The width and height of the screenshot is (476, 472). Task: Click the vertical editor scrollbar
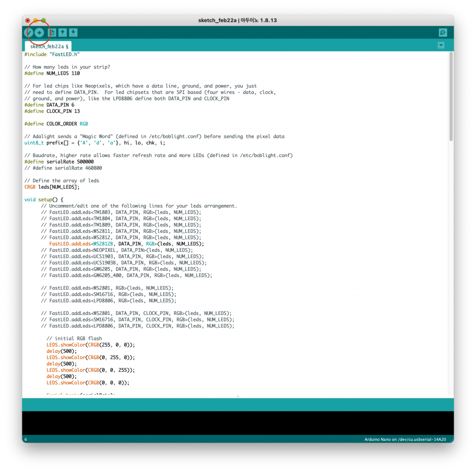tap(451, 96)
